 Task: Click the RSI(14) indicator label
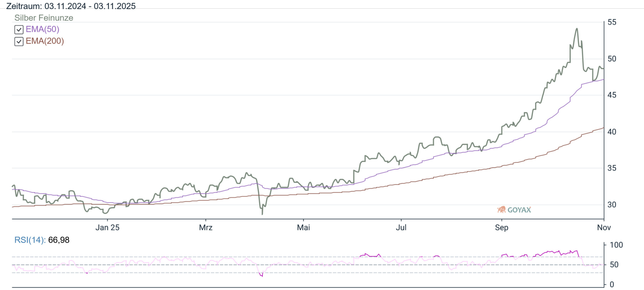pyautogui.click(x=30, y=240)
